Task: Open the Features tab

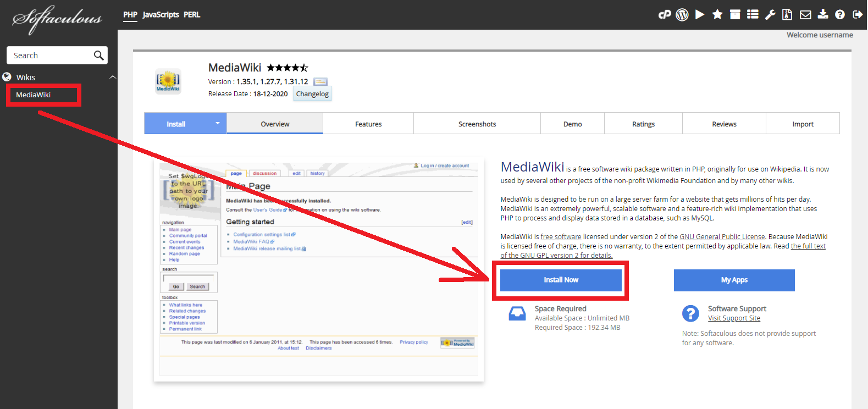Action: click(x=368, y=124)
